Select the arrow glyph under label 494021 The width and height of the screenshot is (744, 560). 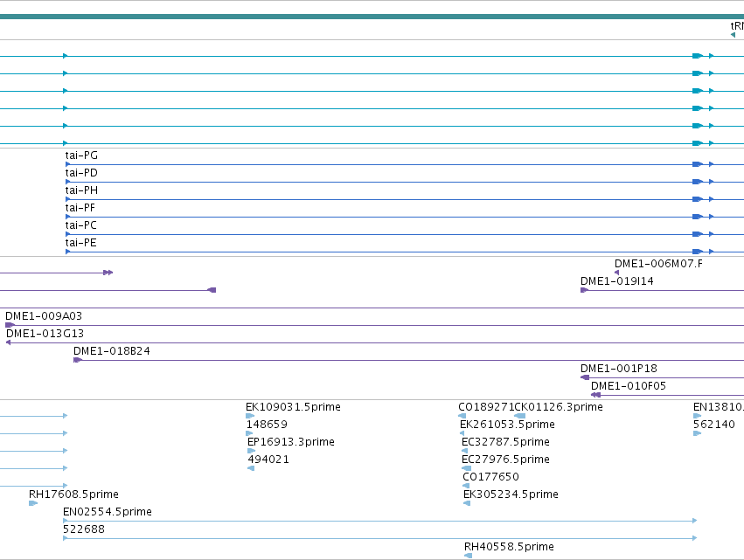[251, 468]
